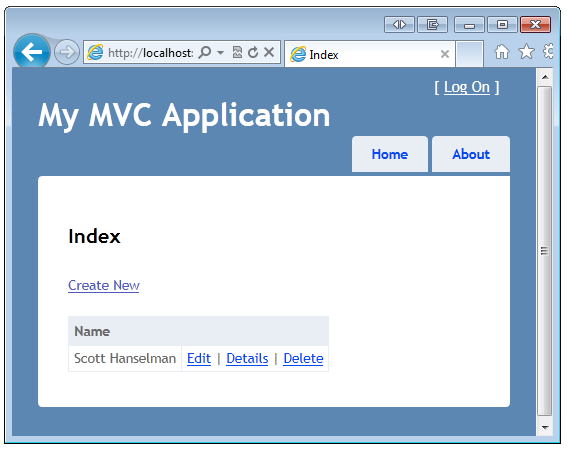Click the browser Forward arrow button
The height and width of the screenshot is (458, 578).
click(67, 52)
